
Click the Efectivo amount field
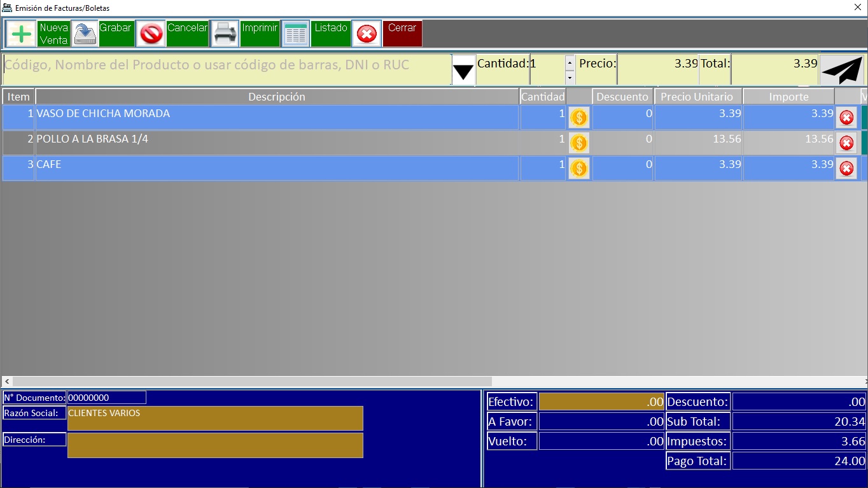pyautogui.click(x=601, y=401)
